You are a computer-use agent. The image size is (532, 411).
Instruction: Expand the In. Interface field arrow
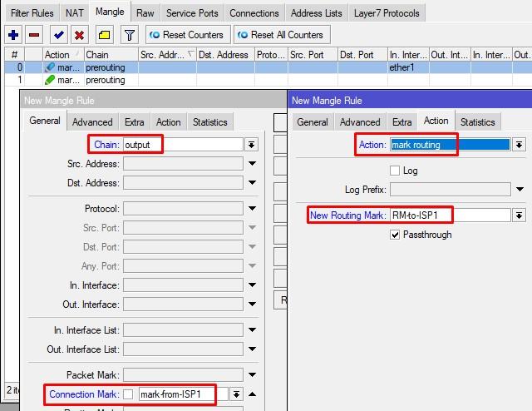pos(252,285)
